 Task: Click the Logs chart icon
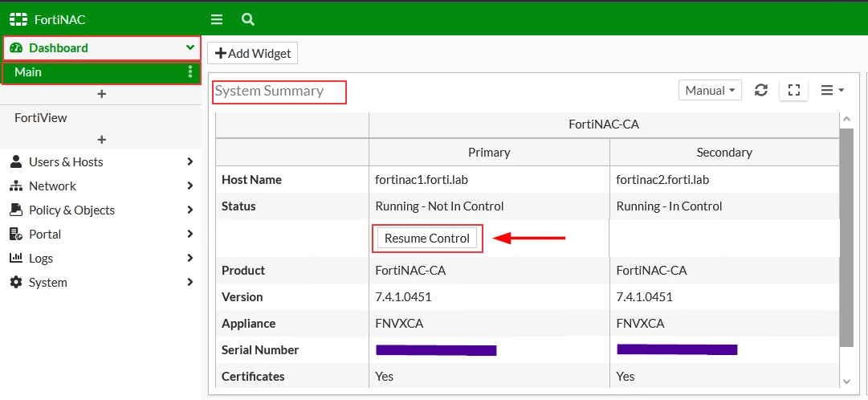[16, 258]
